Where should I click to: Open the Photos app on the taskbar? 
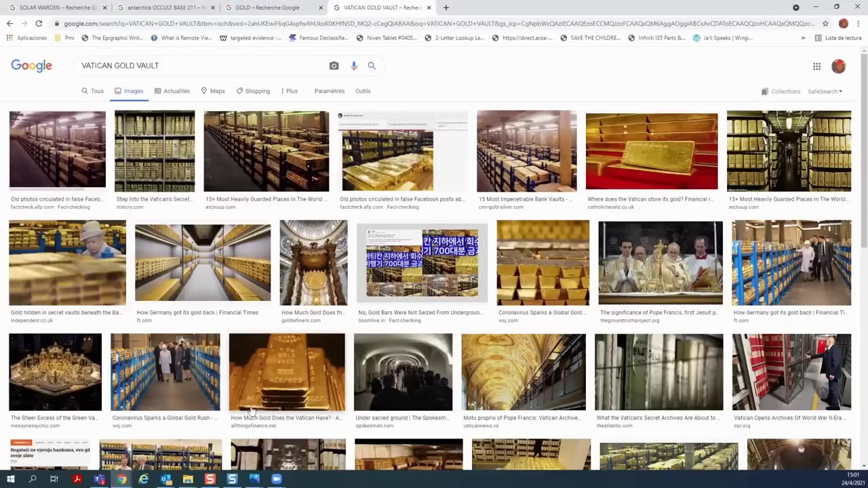[x=254, y=479]
